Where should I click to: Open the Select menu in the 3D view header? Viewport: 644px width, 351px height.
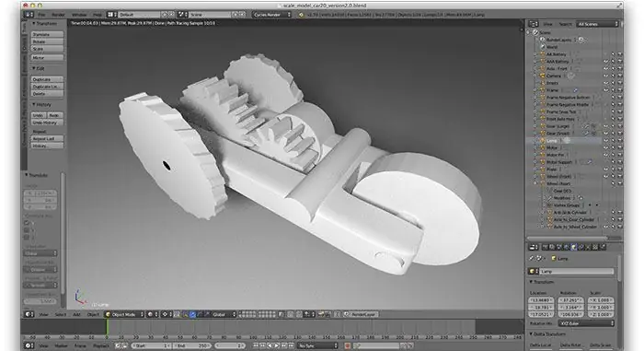coord(61,314)
